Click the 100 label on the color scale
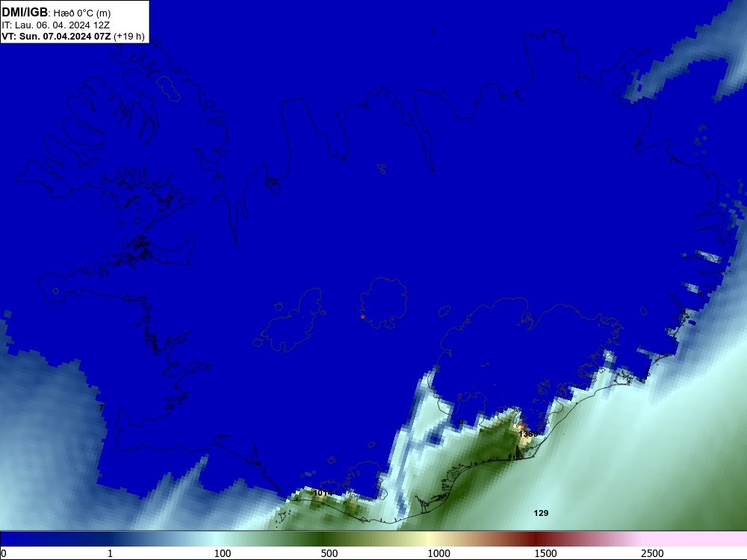Viewport: 747px width, 560px height. pos(223,553)
